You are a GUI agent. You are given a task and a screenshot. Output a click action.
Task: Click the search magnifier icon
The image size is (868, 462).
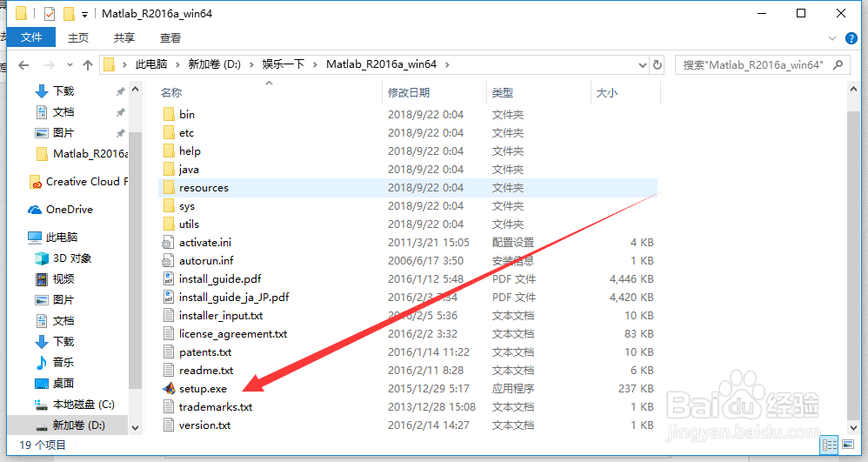pos(838,64)
